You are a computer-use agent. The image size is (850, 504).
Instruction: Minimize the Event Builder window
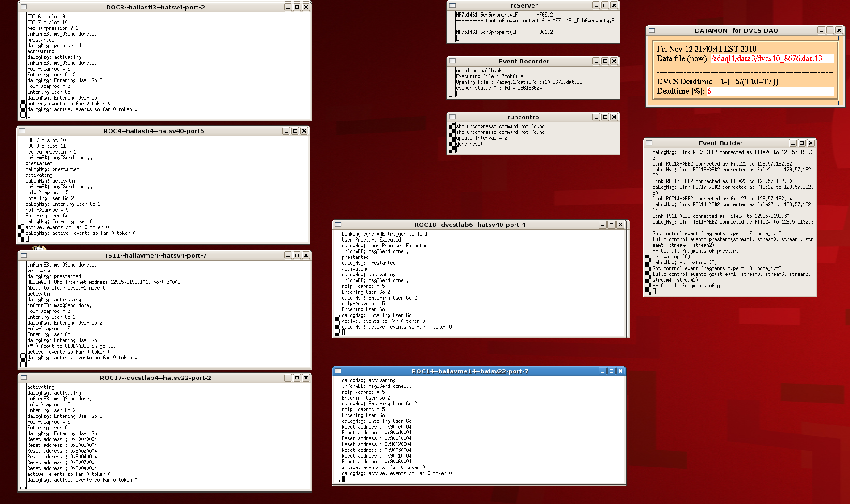click(793, 143)
